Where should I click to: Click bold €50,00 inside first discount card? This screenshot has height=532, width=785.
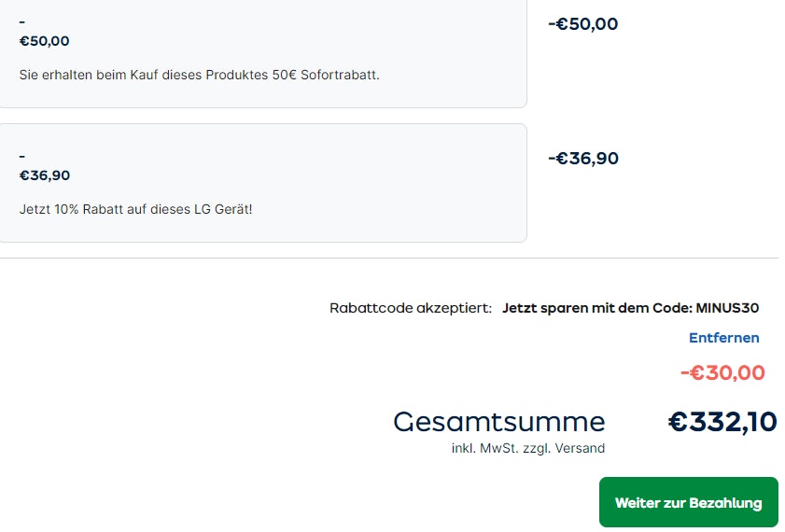click(44, 41)
